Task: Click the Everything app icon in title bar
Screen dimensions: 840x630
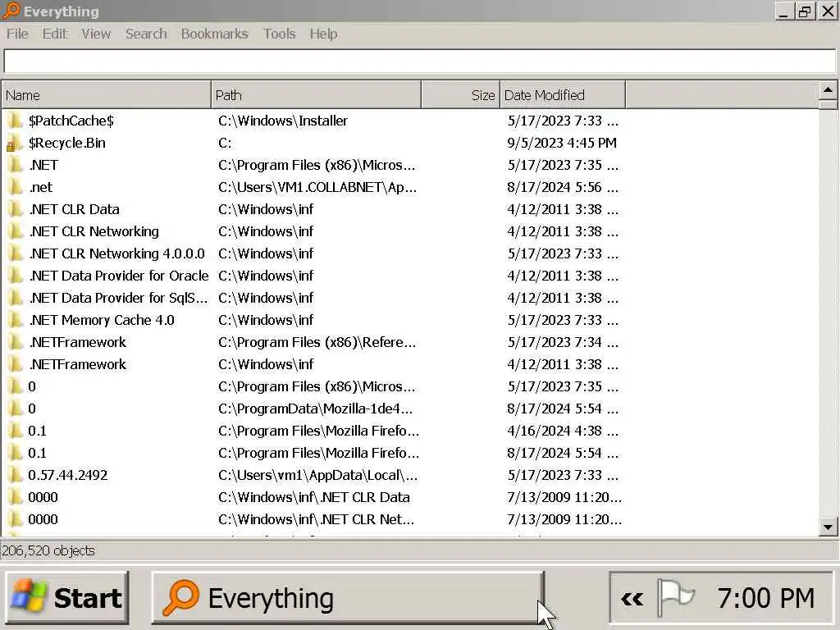Action: tap(11, 11)
